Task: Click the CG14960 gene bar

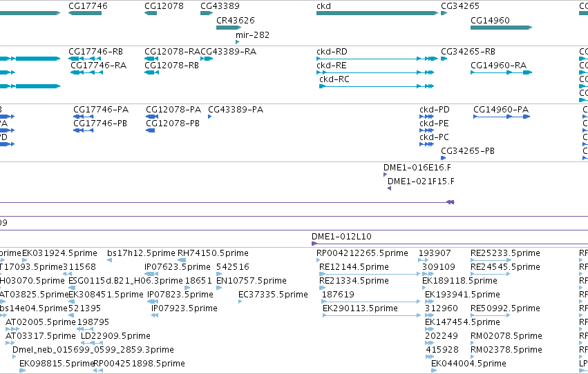Action: [502, 28]
